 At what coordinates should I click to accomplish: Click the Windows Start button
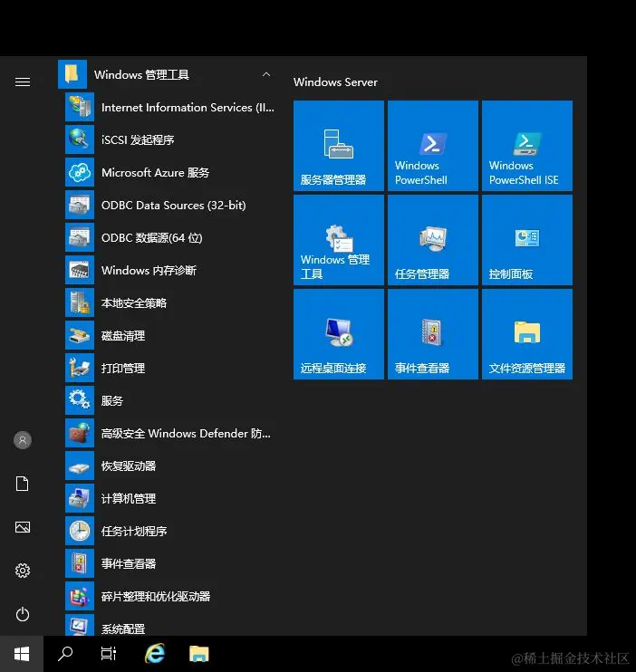pos(22,654)
